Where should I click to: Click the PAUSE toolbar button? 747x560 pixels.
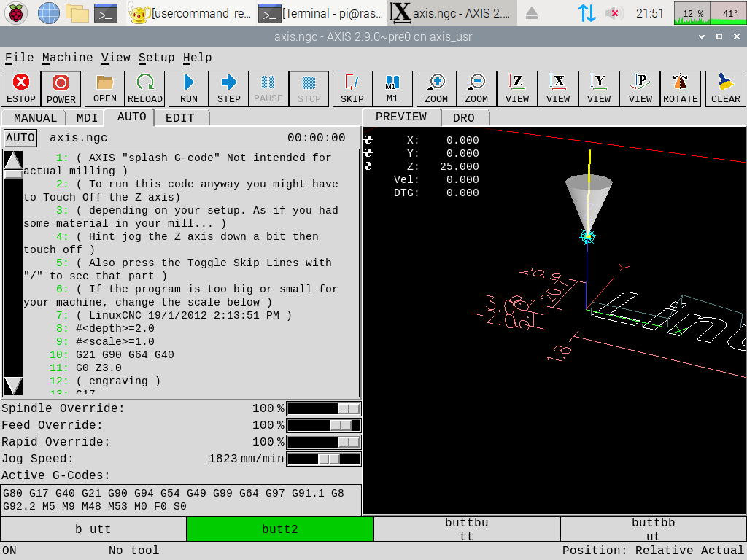pyautogui.click(x=268, y=89)
